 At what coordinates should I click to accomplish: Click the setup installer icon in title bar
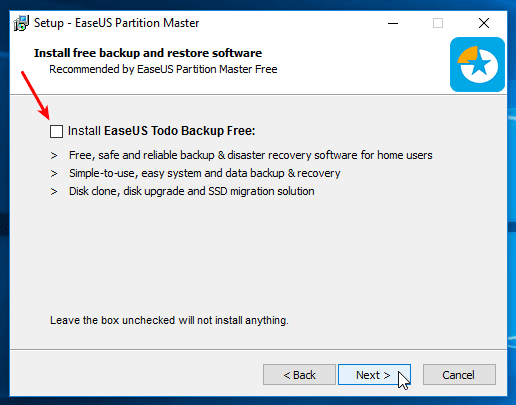[21, 23]
